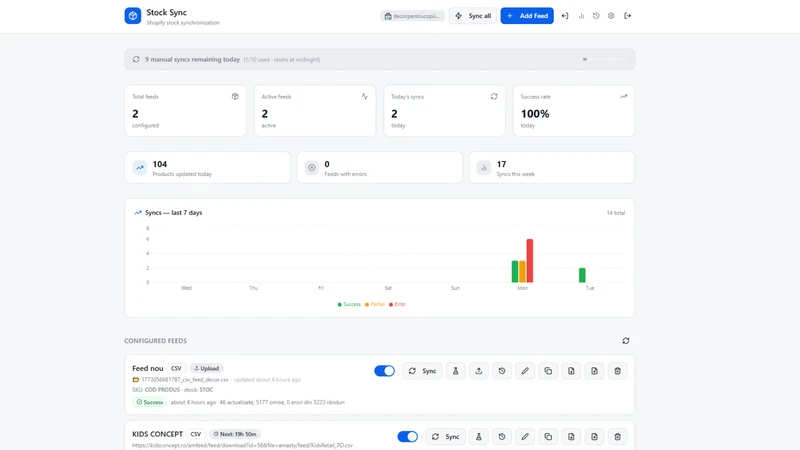Click the Total feeds cube icon
This screenshot has width=800, height=450.
pos(235,96)
